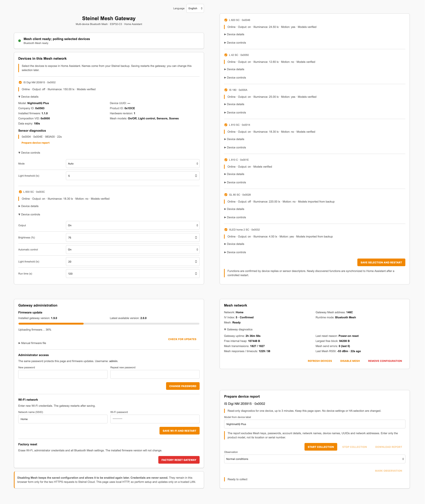Click the Network name (SSID) field
This screenshot has height=504, width=425.
[63, 419]
